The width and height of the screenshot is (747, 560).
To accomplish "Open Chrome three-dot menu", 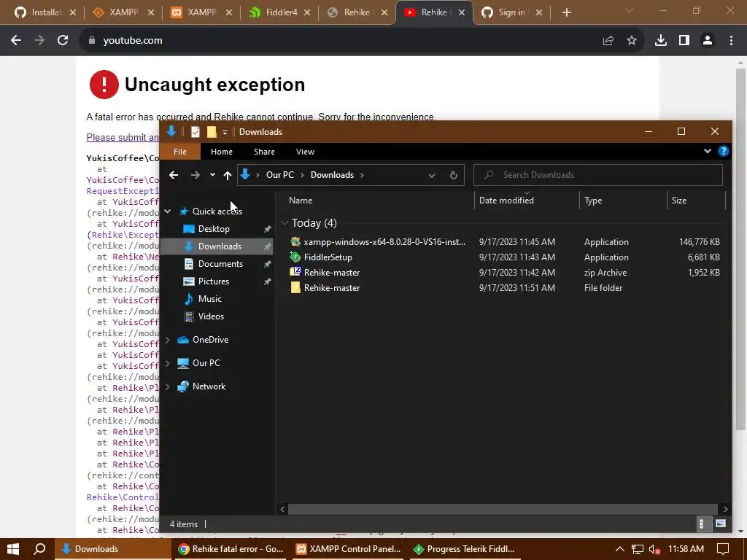I will click(731, 41).
